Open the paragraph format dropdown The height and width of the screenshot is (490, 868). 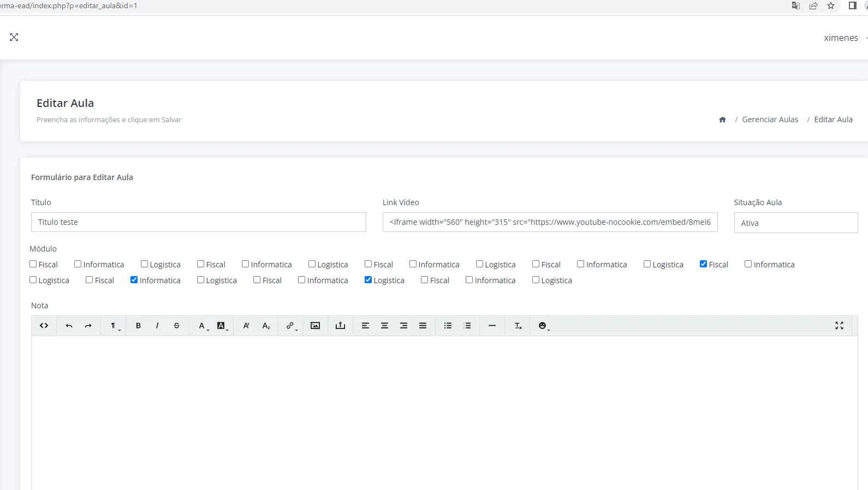click(114, 326)
